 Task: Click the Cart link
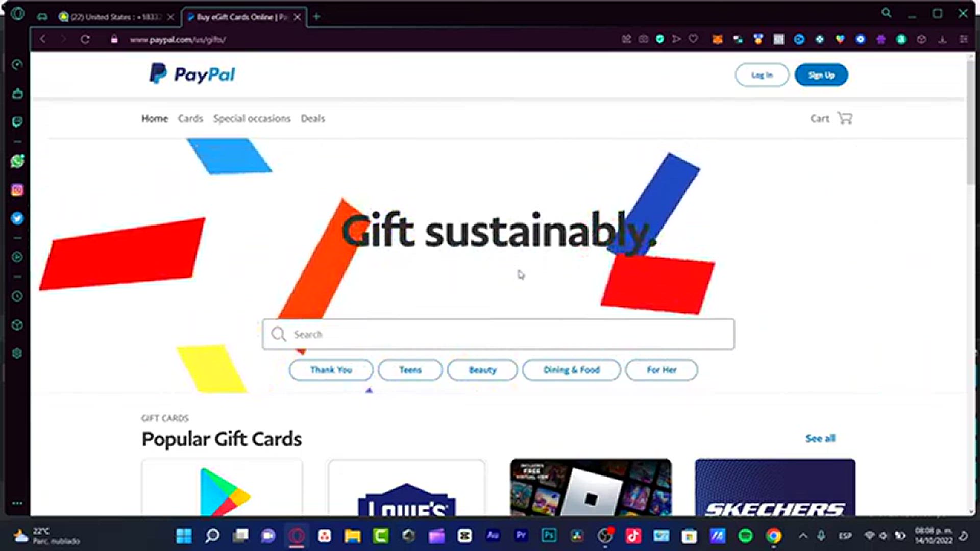[820, 118]
